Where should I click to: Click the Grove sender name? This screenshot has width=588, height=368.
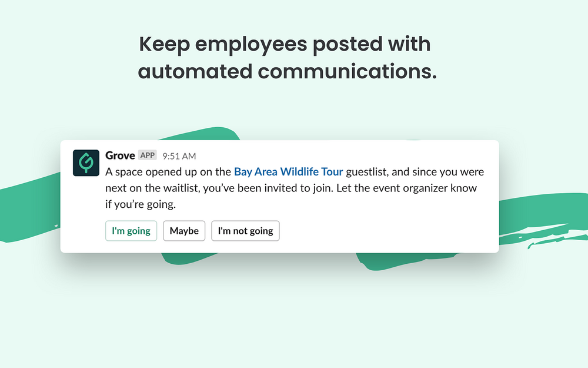click(x=120, y=155)
